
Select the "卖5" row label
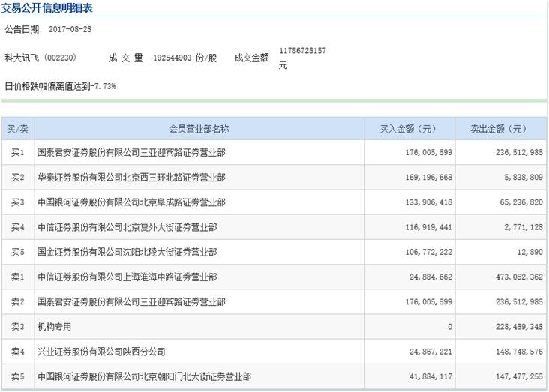pos(17,376)
